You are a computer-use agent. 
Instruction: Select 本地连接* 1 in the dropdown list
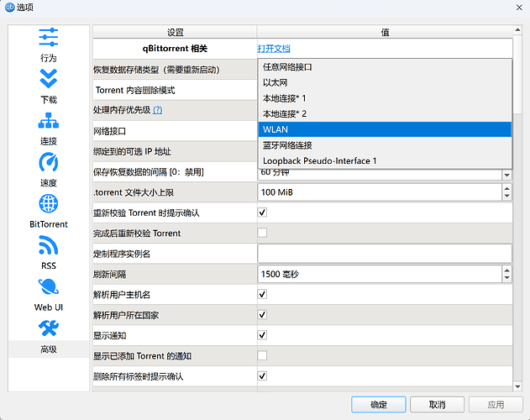coord(385,98)
